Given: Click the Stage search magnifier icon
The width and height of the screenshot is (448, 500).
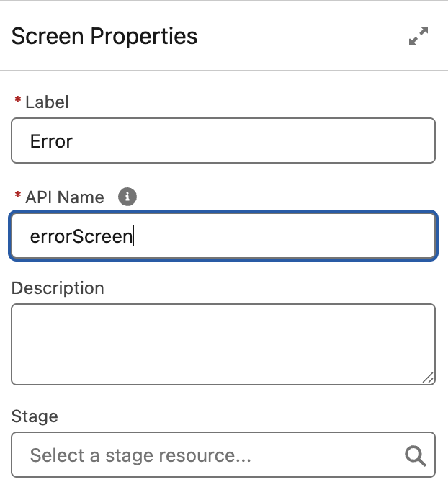Looking at the screenshot, I should 415,455.
